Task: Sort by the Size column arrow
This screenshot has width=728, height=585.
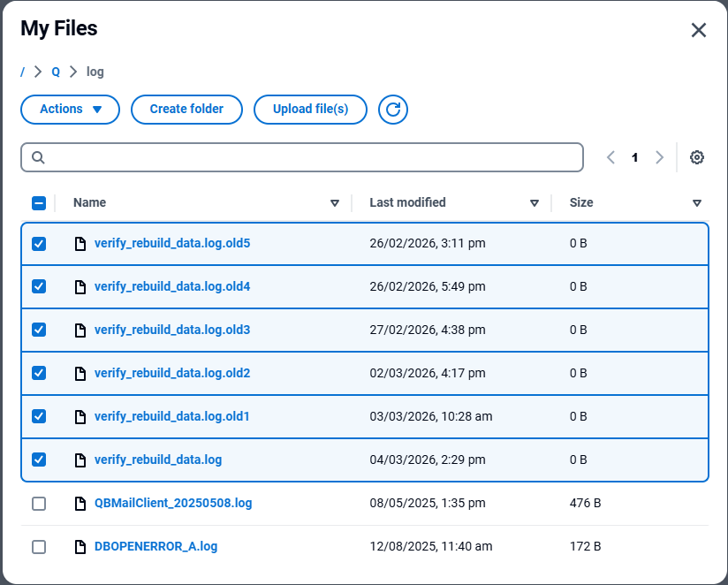Action: pos(697,202)
